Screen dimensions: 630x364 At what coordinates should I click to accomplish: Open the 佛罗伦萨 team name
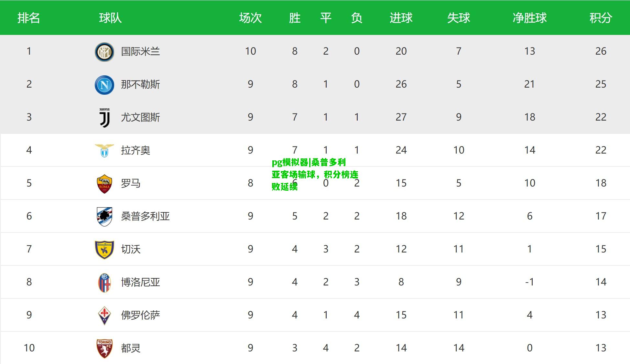click(140, 315)
